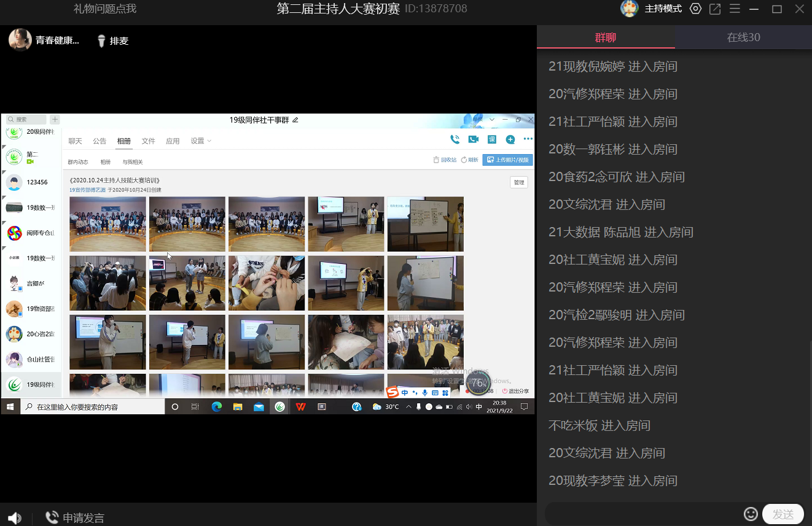Switch to the 在线30 tab

coord(743,37)
